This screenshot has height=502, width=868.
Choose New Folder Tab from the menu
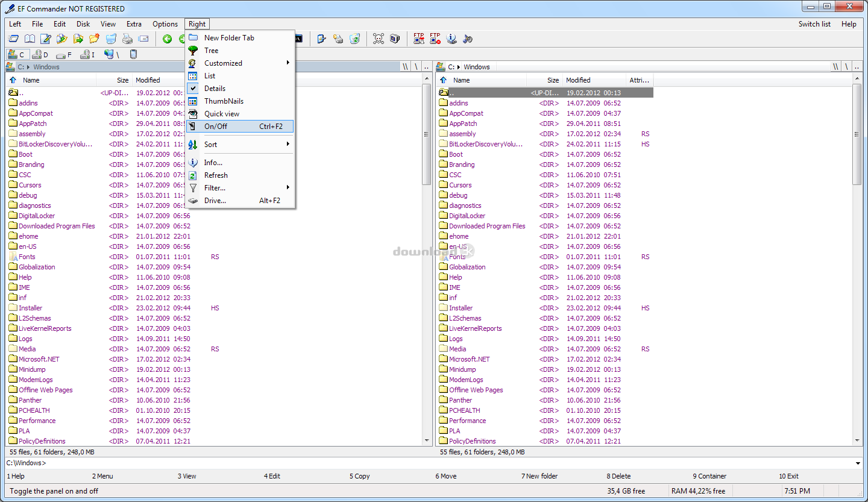(x=240, y=38)
